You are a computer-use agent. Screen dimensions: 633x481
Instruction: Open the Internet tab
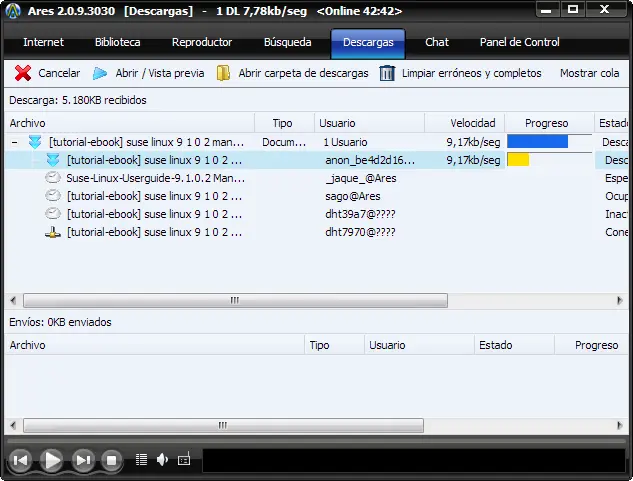click(44, 42)
